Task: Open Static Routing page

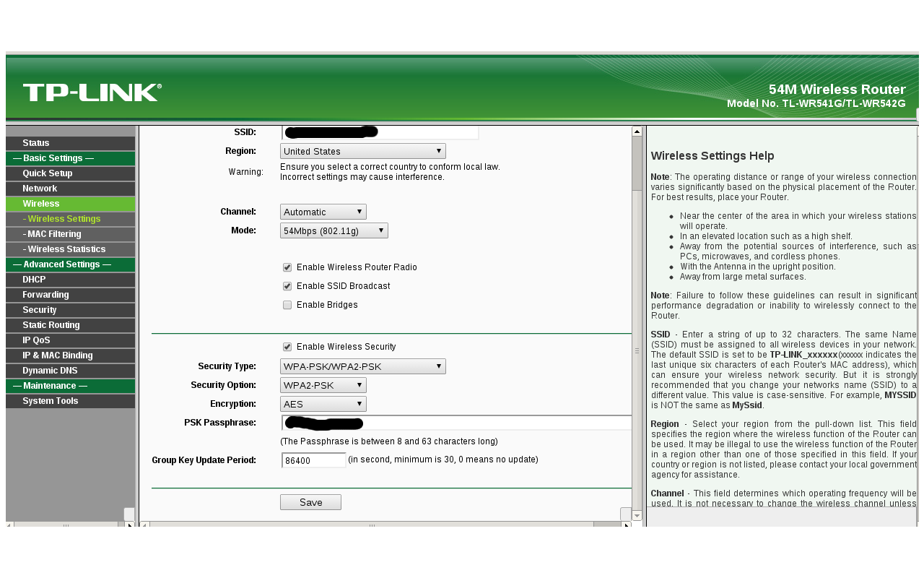Action: pos(71,325)
